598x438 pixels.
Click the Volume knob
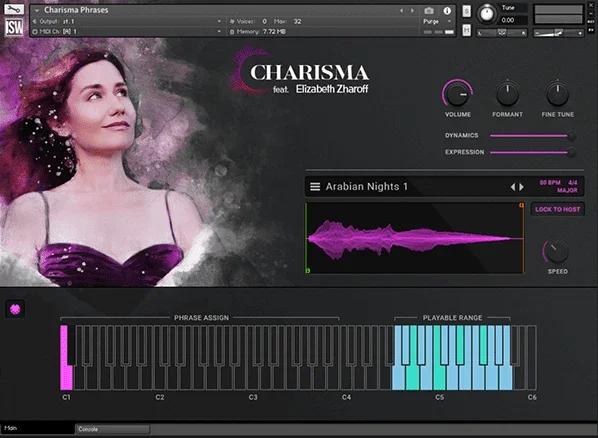coord(457,94)
